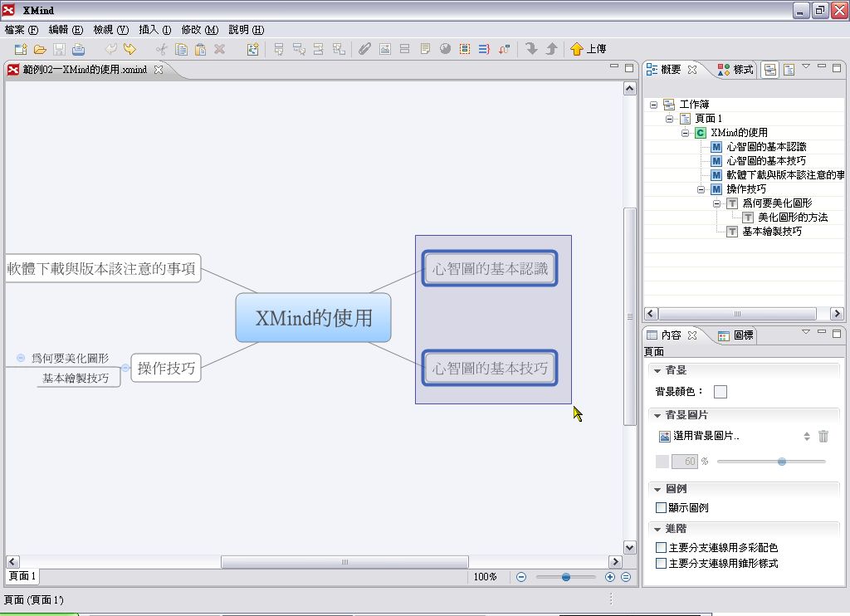This screenshot has height=616, width=850.
Task: Click the 背景顏色 color swatch
Action: pos(721,392)
